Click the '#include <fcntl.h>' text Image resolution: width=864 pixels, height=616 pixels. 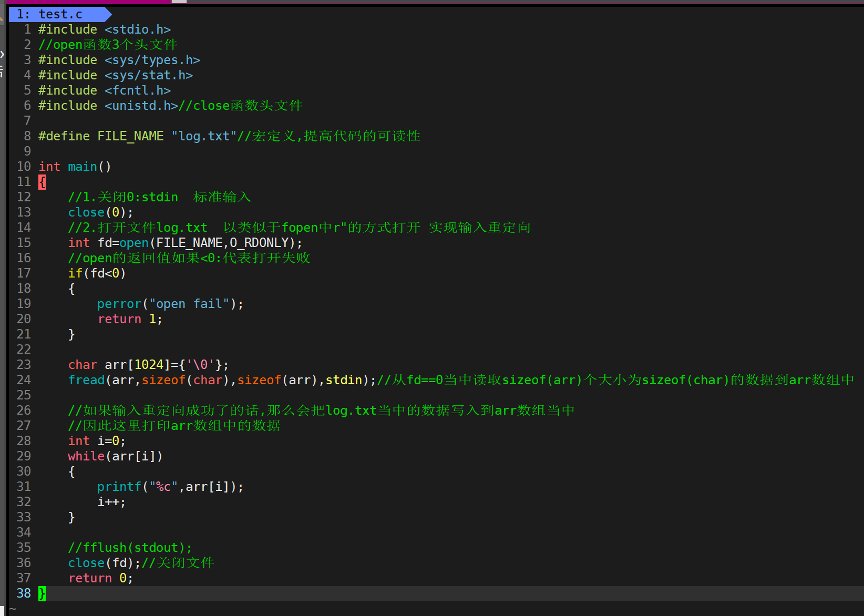coord(105,90)
